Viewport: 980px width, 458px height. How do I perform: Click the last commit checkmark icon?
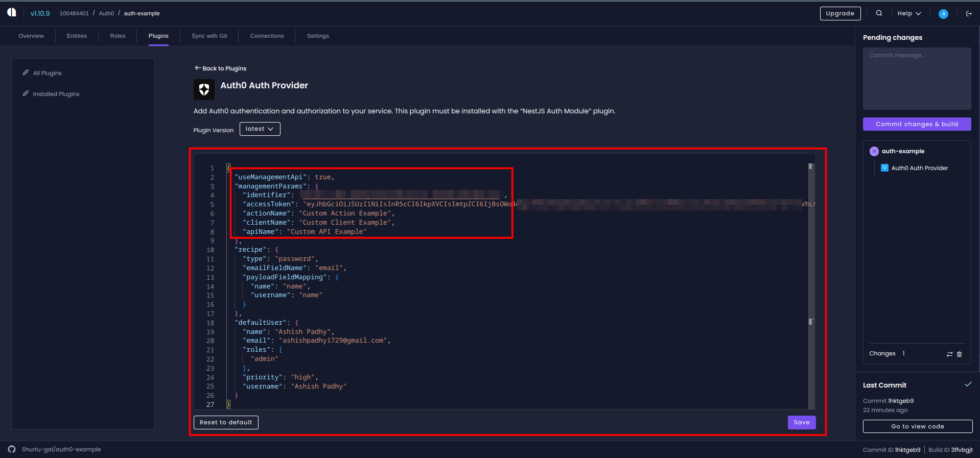(968, 384)
